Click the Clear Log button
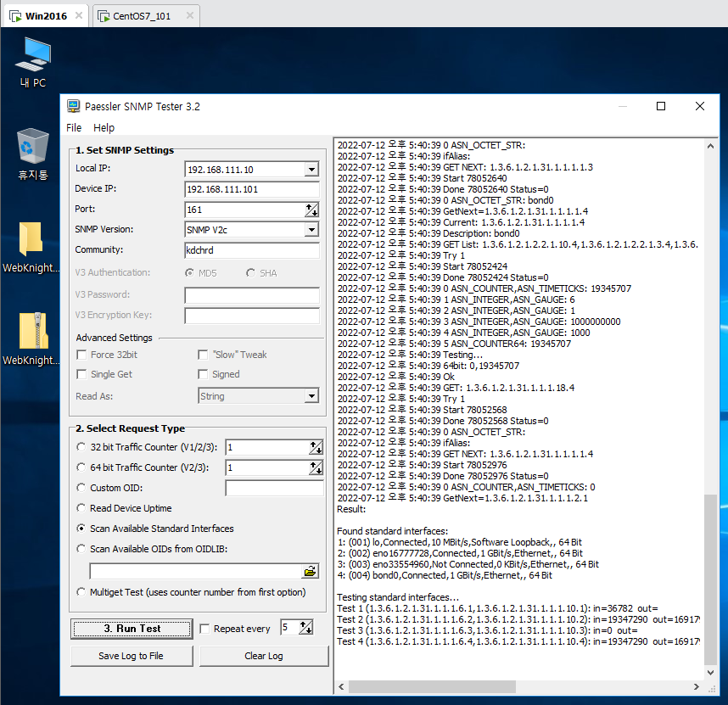This screenshot has width=728, height=705. click(x=264, y=656)
